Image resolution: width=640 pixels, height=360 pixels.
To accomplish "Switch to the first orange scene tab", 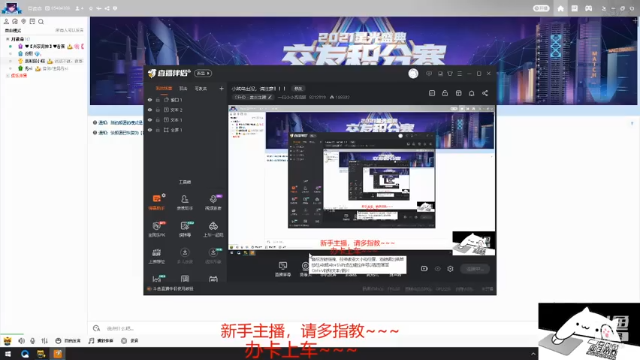I will (164, 89).
